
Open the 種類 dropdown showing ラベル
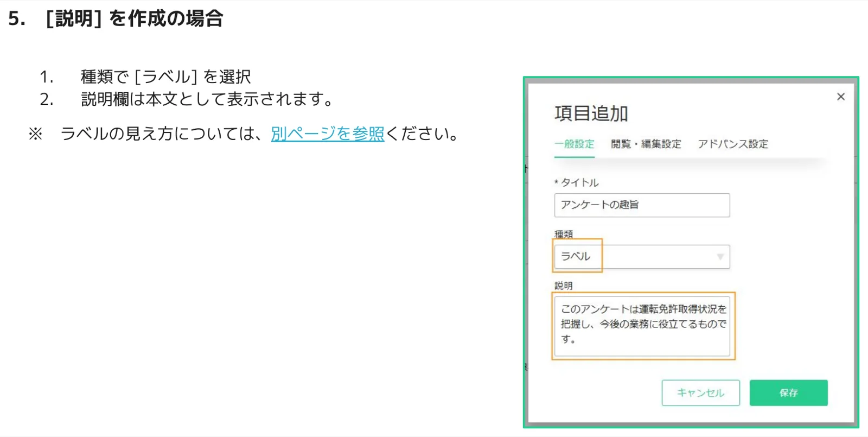tap(642, 257)
